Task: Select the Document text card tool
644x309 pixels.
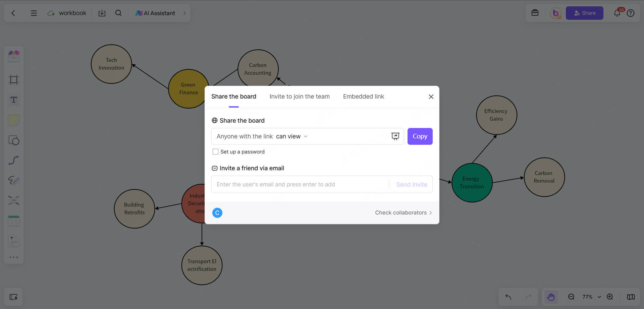Action: [14, 241]
